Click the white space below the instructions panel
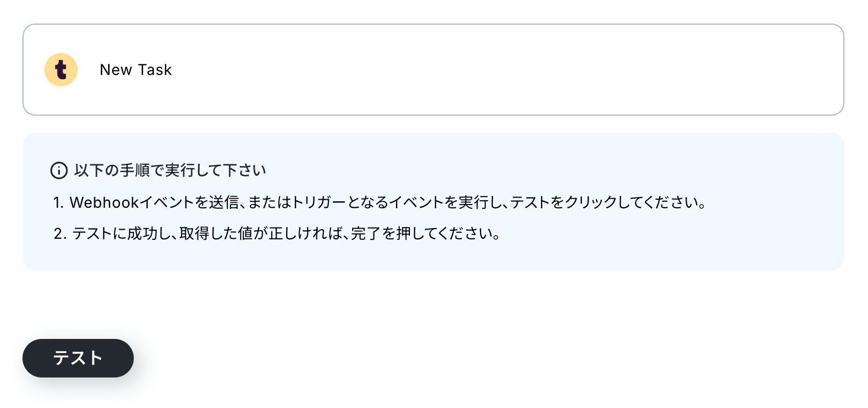868x408 pixels. [x=482, y=321]
